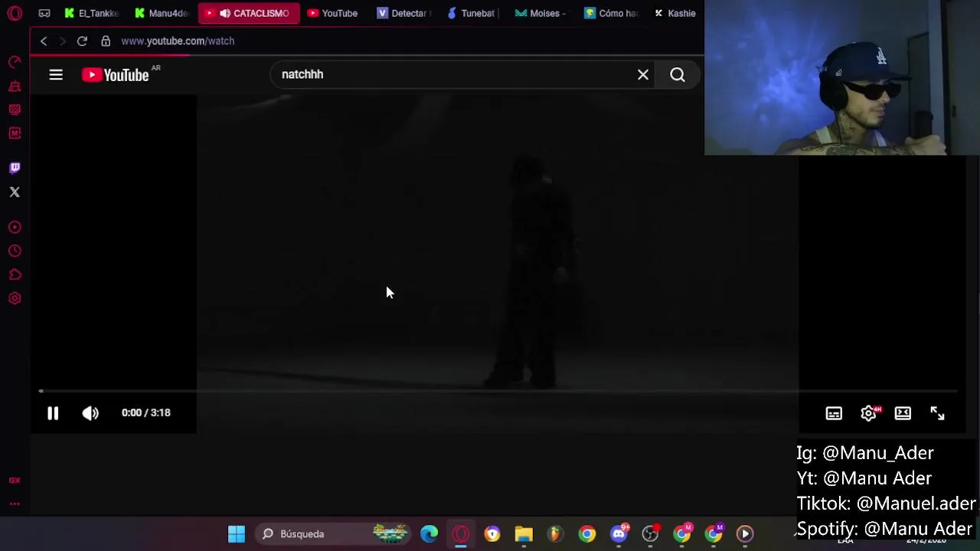Go back to the previous page
The image size is (980, 551).
pyautogui.click(x=44, y=41)
